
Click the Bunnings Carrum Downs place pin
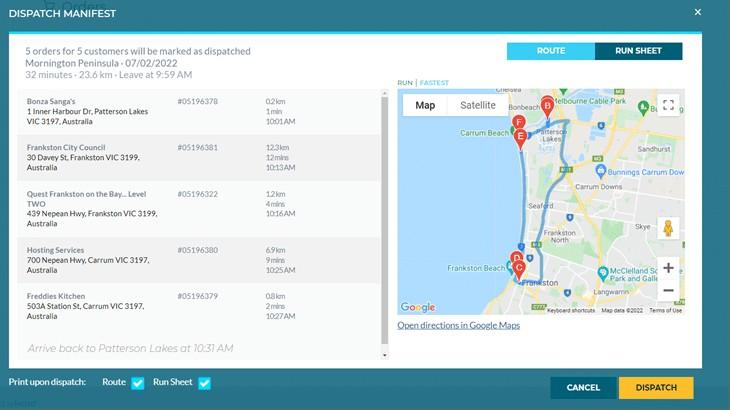point(601,171)
